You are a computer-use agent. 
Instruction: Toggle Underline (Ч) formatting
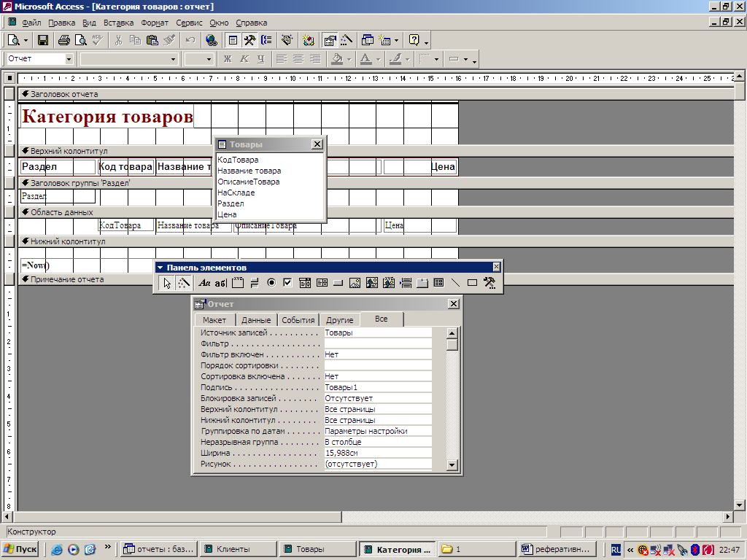coord(261,59)
